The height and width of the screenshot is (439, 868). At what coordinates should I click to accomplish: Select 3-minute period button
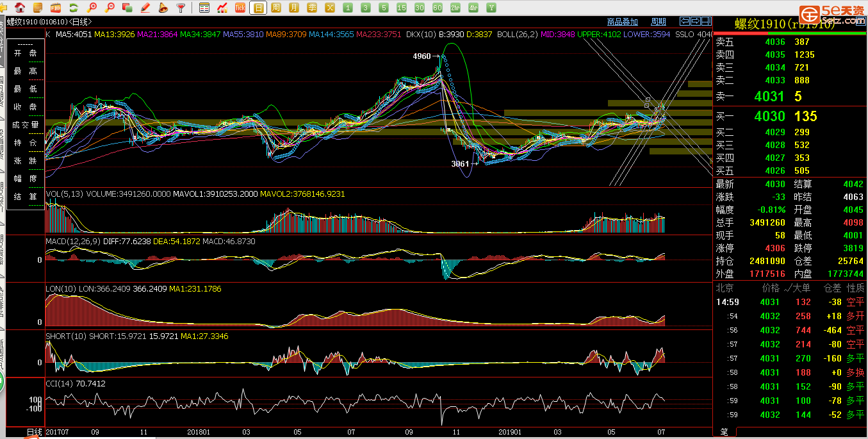[x=365, y=8]
